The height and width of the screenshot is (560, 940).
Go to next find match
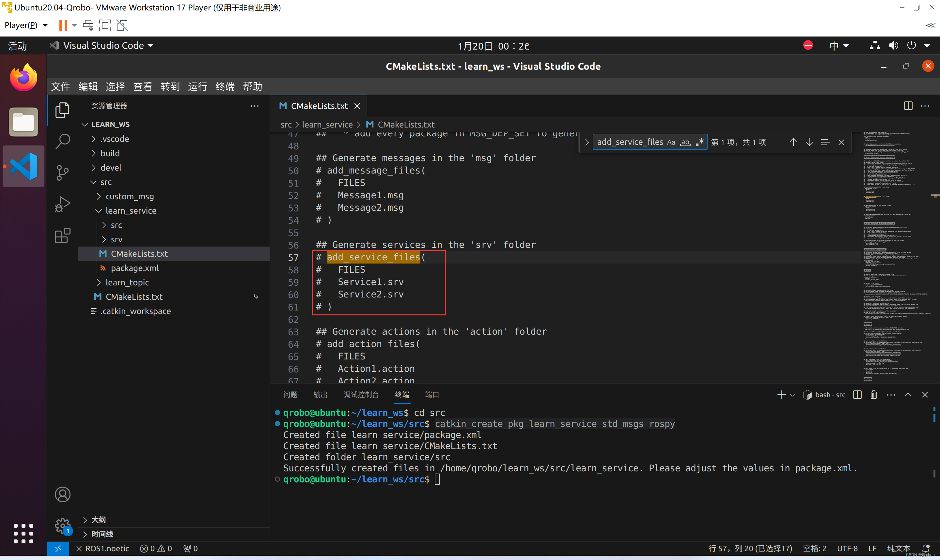point(809,142)
